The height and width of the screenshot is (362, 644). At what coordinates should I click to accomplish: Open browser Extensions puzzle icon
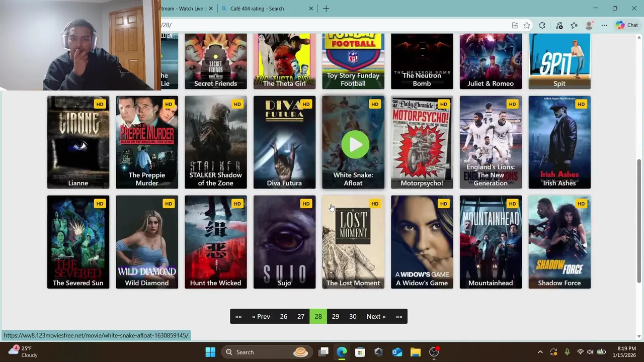coord(542,25)
